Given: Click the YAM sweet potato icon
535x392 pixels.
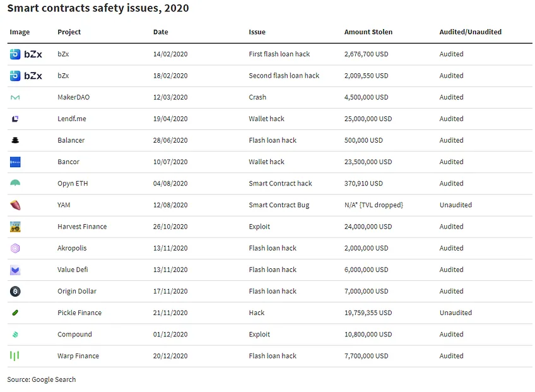Looking at the screenshot, I should [x=15, y=205].
